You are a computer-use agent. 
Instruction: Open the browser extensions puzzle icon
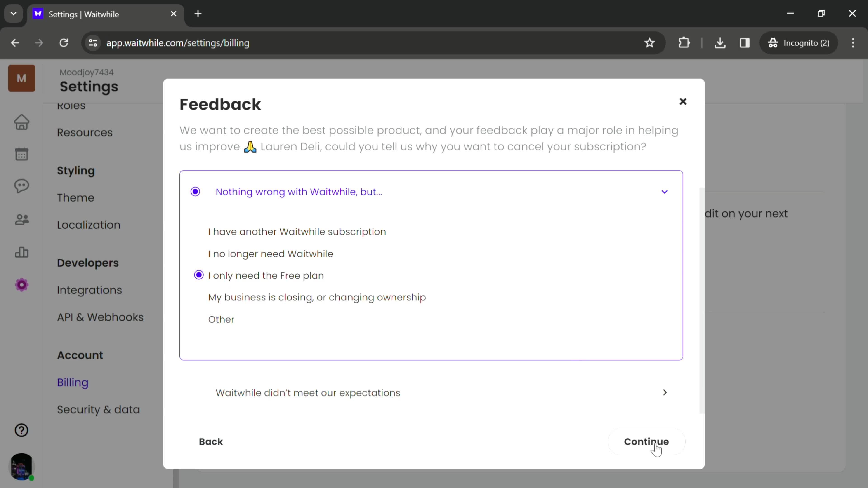(x=684, y=43)
